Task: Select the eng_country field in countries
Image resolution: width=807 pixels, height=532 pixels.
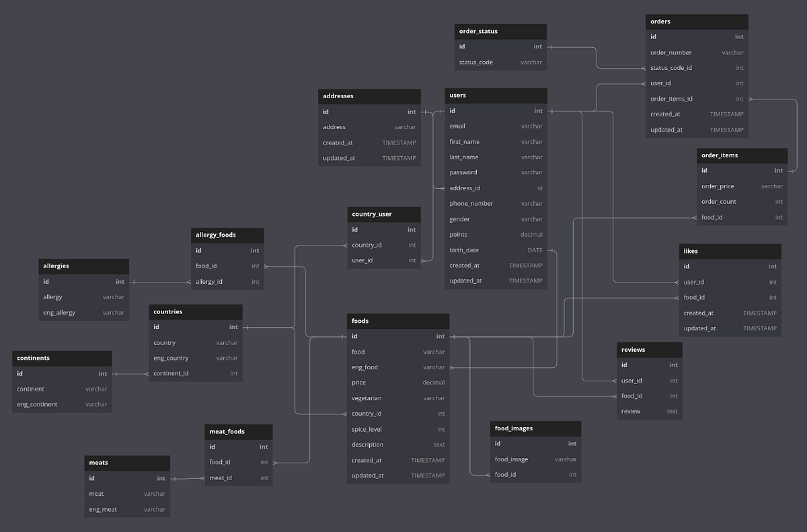Action: coord(195,358)
